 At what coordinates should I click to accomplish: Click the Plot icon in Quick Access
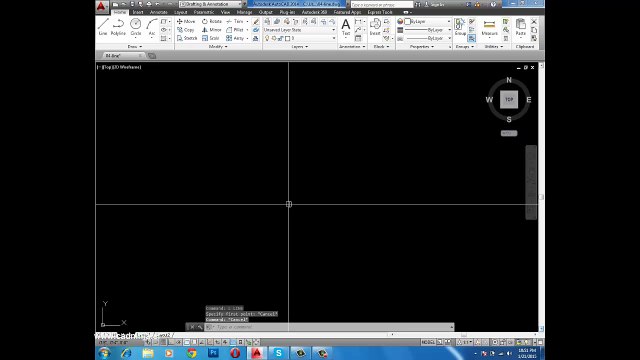149,4
